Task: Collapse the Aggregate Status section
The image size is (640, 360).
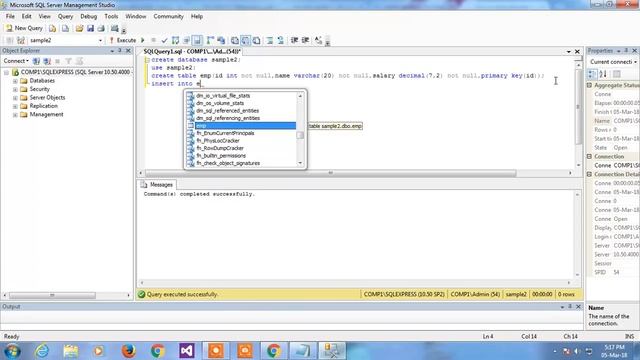Action: coord(590,85)
